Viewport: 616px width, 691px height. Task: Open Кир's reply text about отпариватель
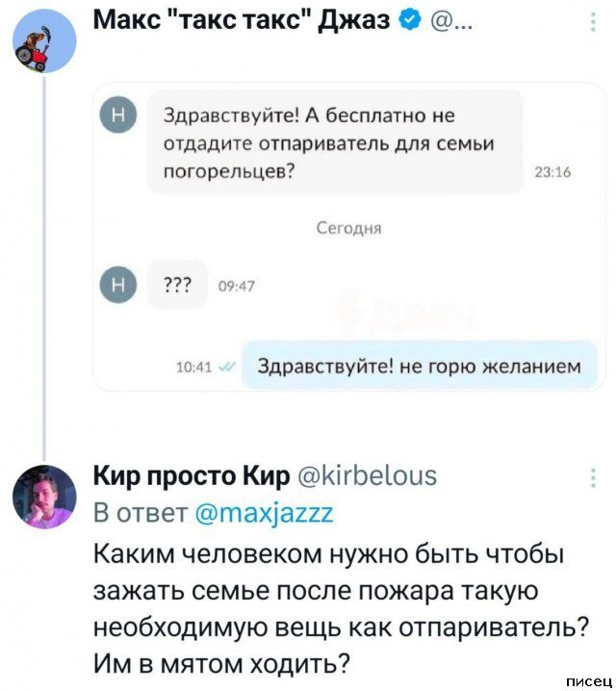[340, 608]
